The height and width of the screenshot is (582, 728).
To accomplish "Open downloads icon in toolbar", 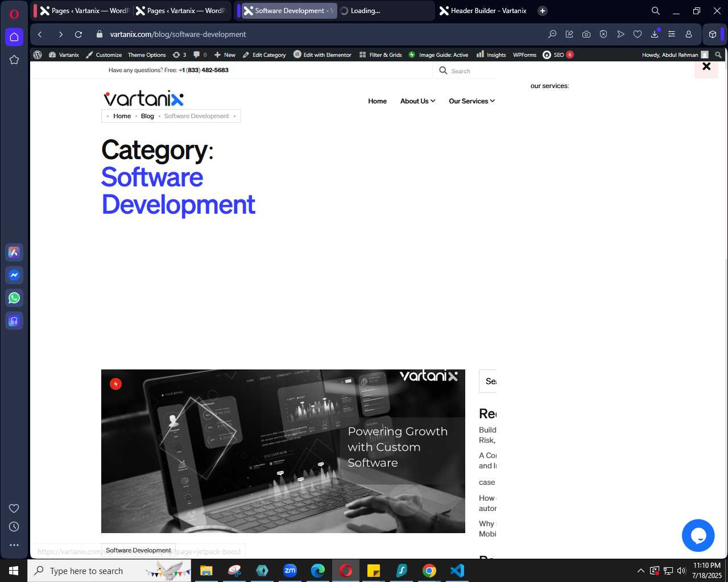I will [x=655, y=34].
